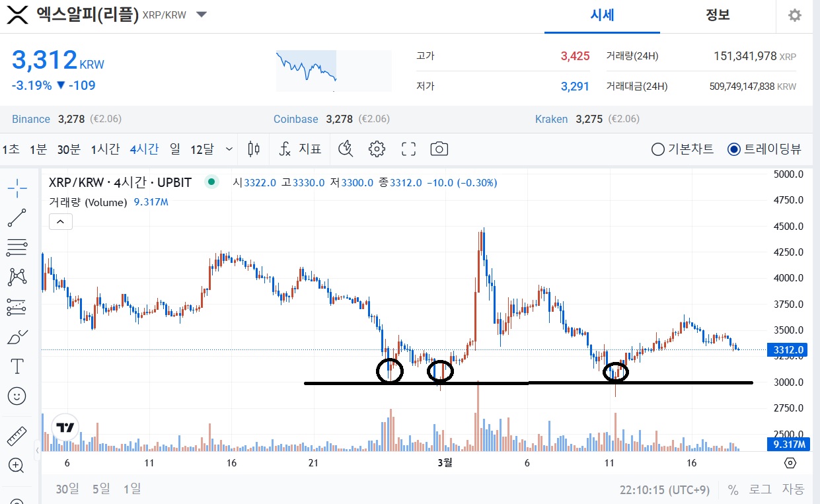The height and width of the screenshot is (504, 820).
Task: Click the change text -3.19% ▼ -109
Action: 54,86
